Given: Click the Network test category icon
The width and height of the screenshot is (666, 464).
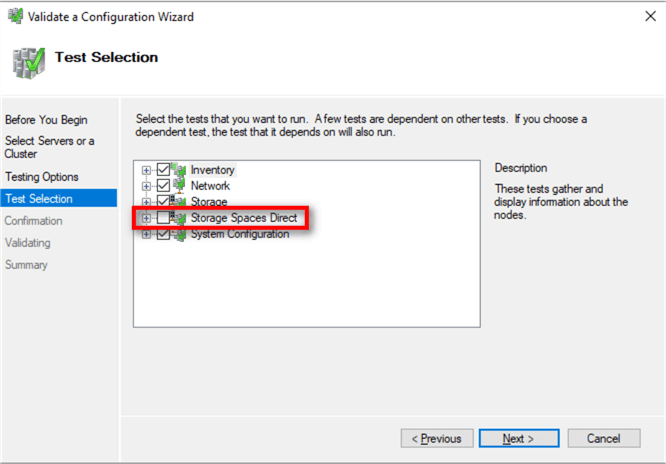Looking at the screenshot, I should (179, 186).
